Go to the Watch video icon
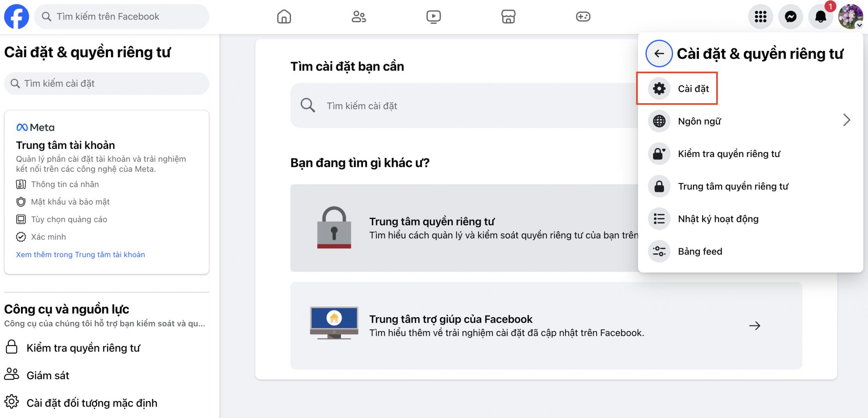This screenshot has width=868, height=418. tap(433, 17)
